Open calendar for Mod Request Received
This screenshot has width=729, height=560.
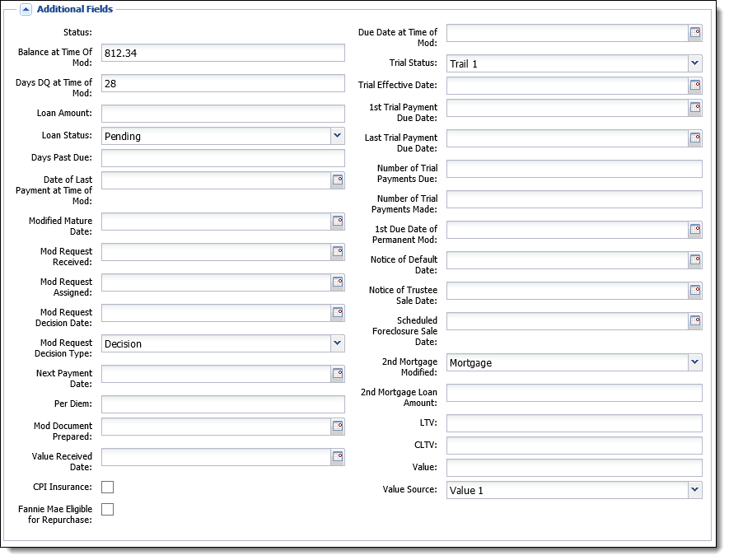point(338,251)
